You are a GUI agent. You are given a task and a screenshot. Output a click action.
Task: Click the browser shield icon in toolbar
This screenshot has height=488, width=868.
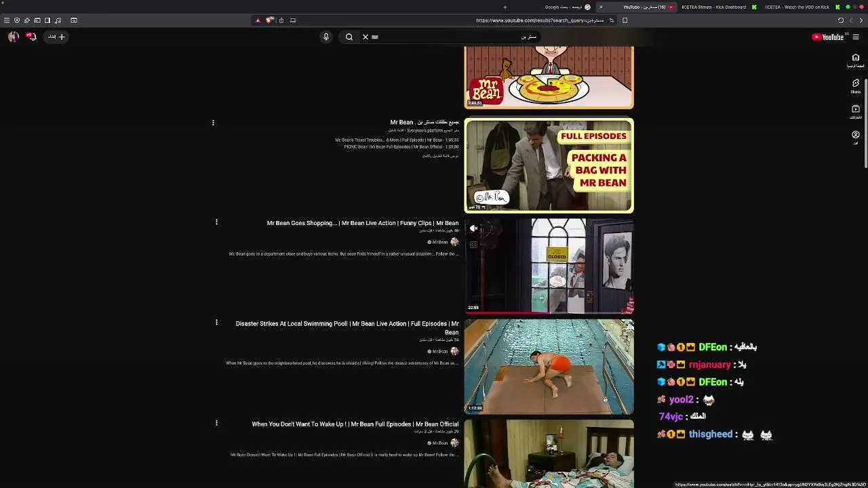click(17, 20)
